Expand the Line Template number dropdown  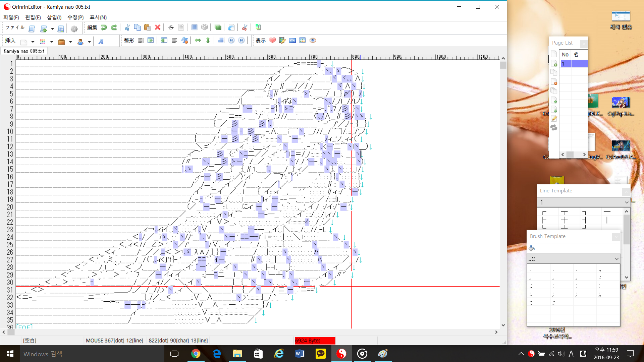[626, 202]
